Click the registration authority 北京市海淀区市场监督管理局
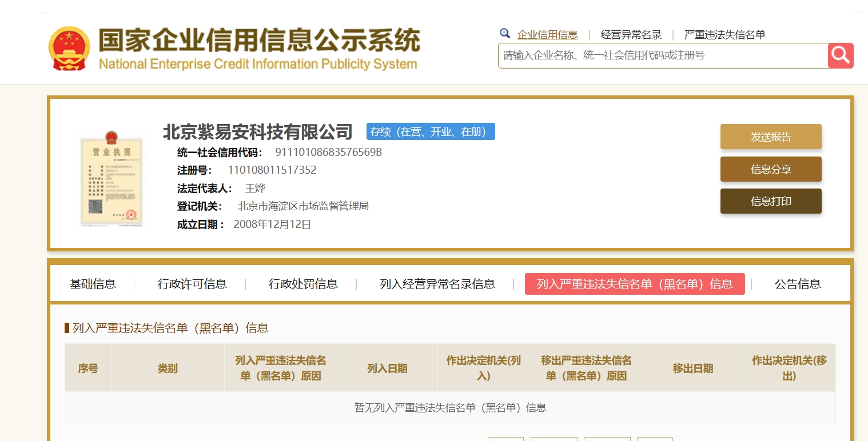The width and height of the screenshot is (868, 441). [x=303, y=206]
